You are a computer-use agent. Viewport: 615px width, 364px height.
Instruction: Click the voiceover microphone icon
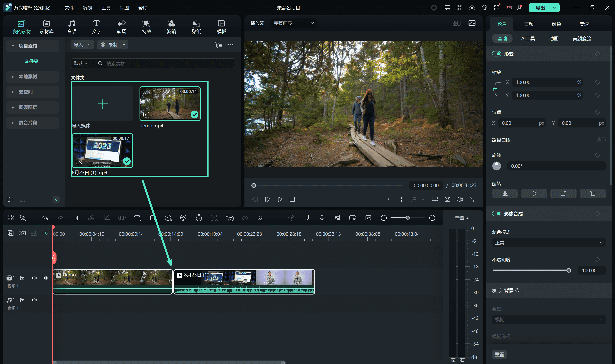(x=322, y=218)
